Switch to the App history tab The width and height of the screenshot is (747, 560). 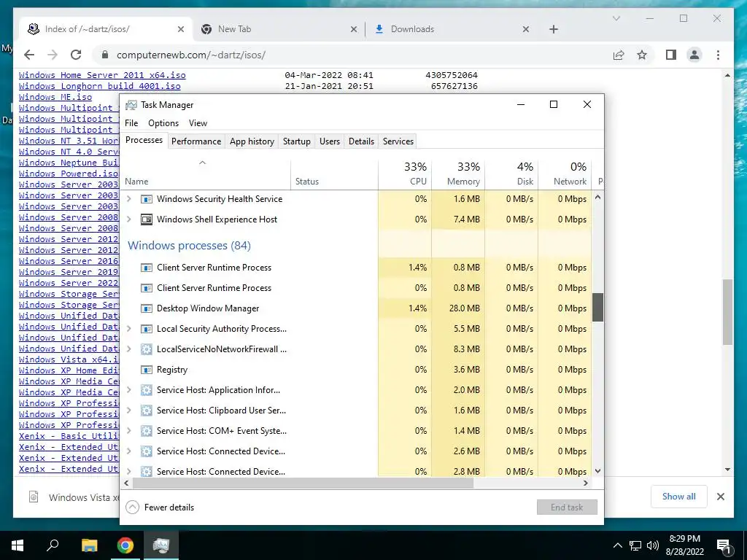pos(252,141)
